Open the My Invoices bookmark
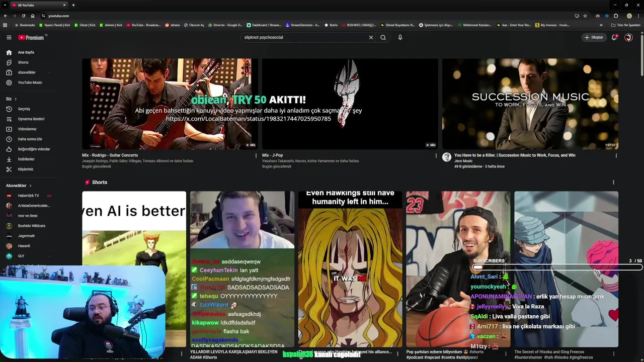 click(552, 25)
